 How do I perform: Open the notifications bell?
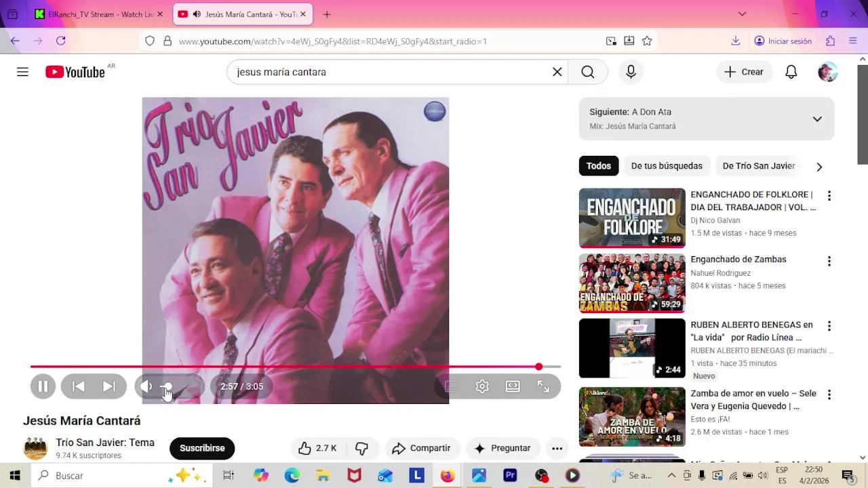pos(791,72)
